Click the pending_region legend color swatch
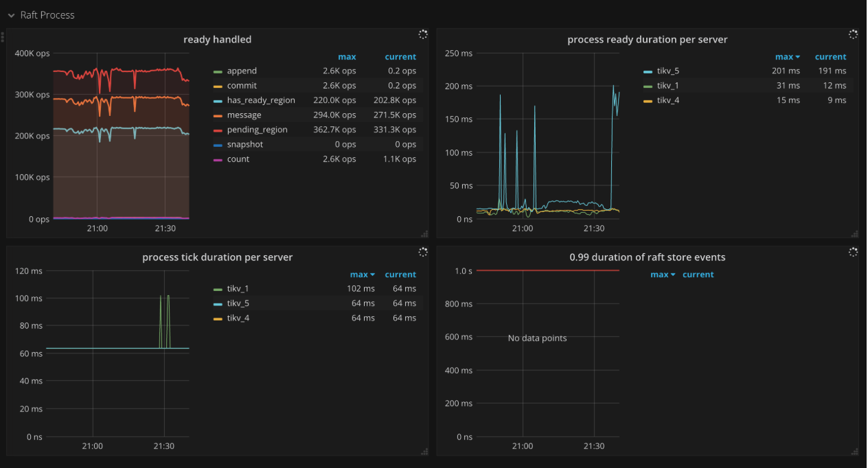Screen dimensions: 868x468 [218, 130]
